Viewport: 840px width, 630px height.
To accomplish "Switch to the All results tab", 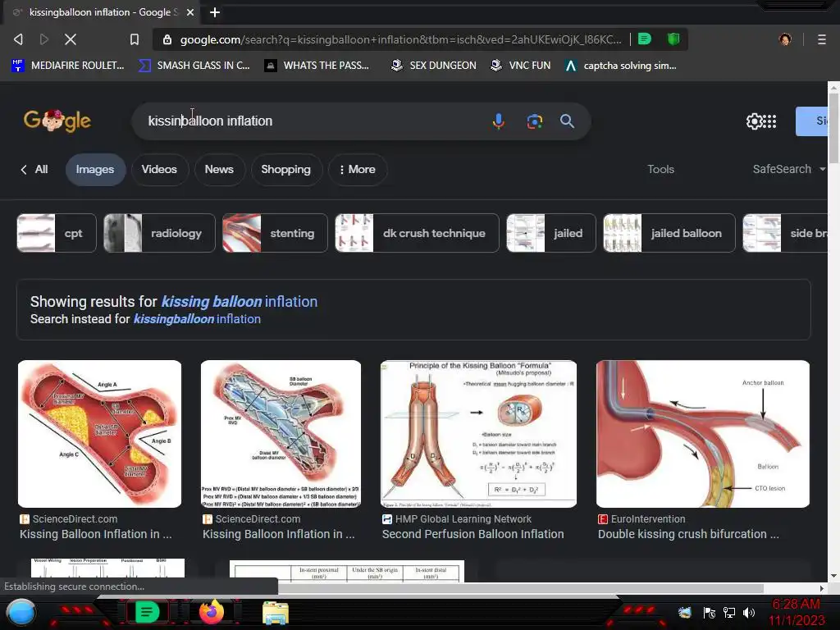I will coord(34,169).
